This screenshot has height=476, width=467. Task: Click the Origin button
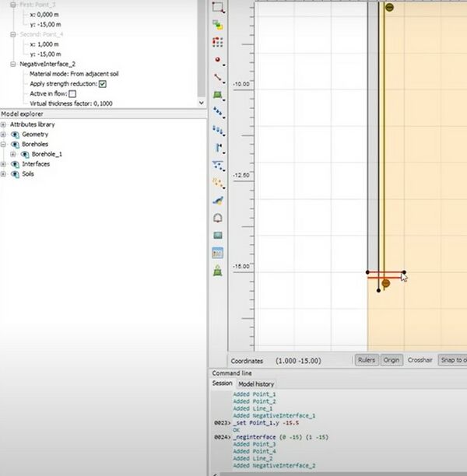click(392, 360)
